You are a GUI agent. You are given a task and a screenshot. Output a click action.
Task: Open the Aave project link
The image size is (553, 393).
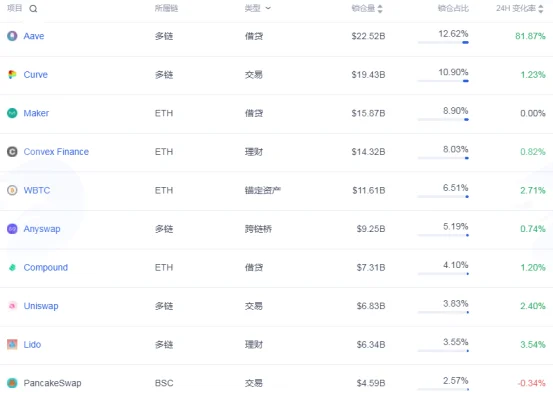pos(34,36)
